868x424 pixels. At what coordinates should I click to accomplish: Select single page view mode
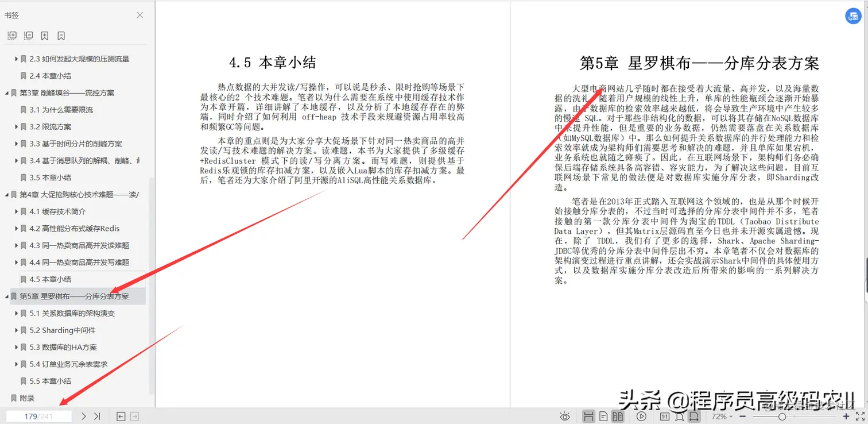(x=604, y=415)
